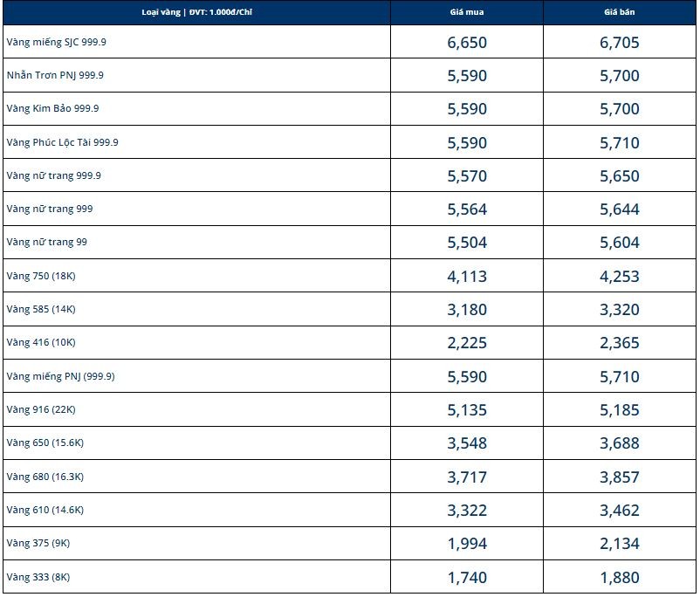Click buy price 6,650 for SJC gold
700x597 pixels.
click(x=467, y=43)
